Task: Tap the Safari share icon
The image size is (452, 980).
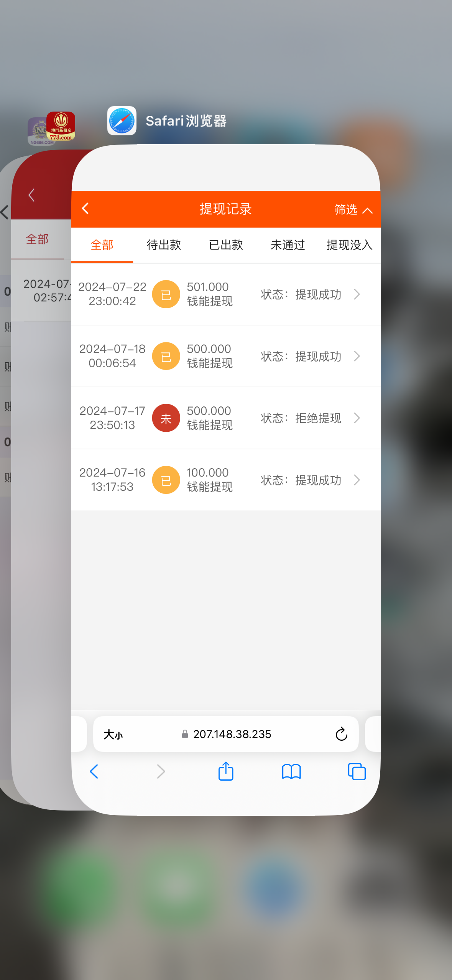Action: point(226,771)
